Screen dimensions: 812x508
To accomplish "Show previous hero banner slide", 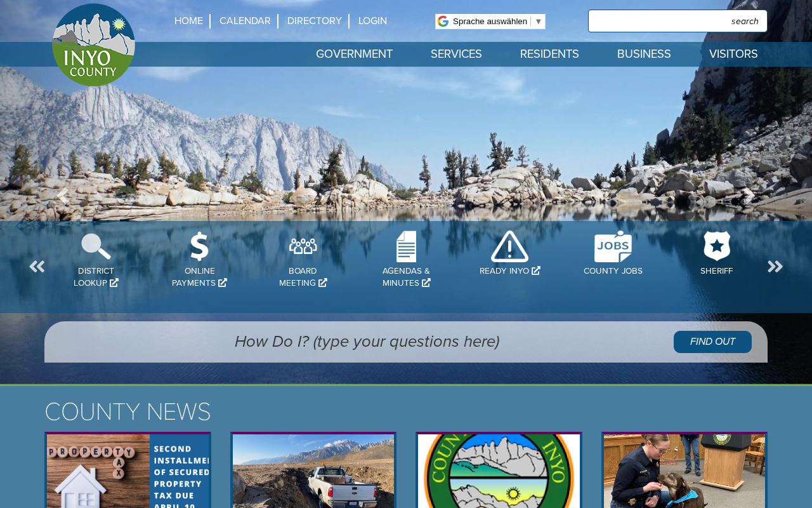I will coord(62,196).
